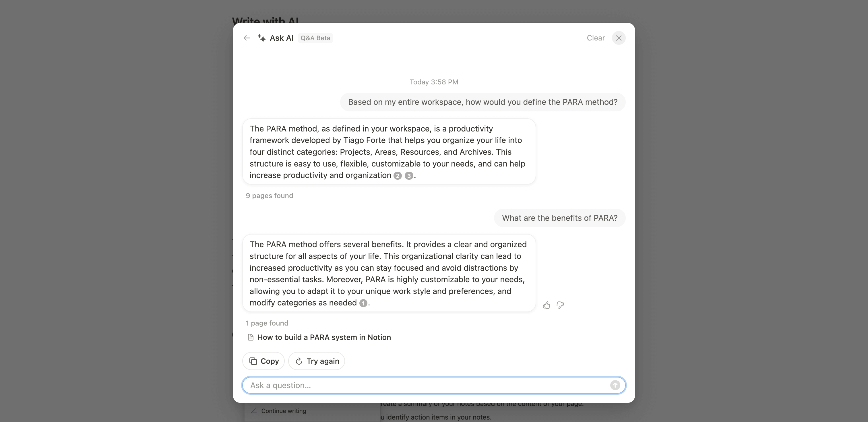Image resolution: width=868 pixels, height=422 pixels.
Task: Expand the '1 page found' source list
Action: coord(267,323)
